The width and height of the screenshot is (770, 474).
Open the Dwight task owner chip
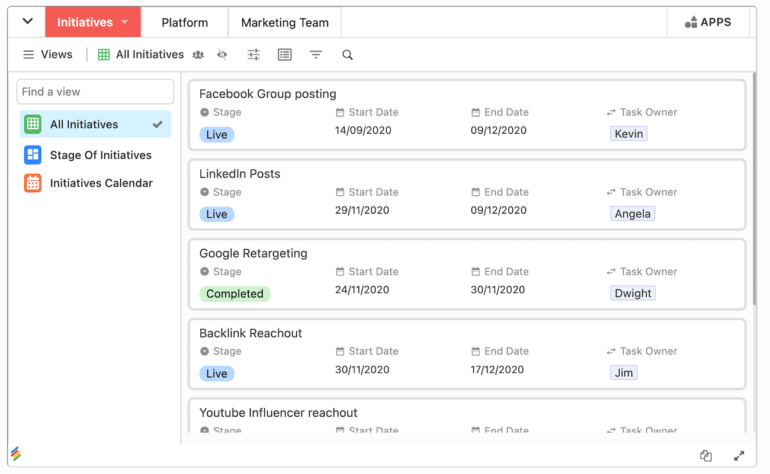tap(633, 293)
